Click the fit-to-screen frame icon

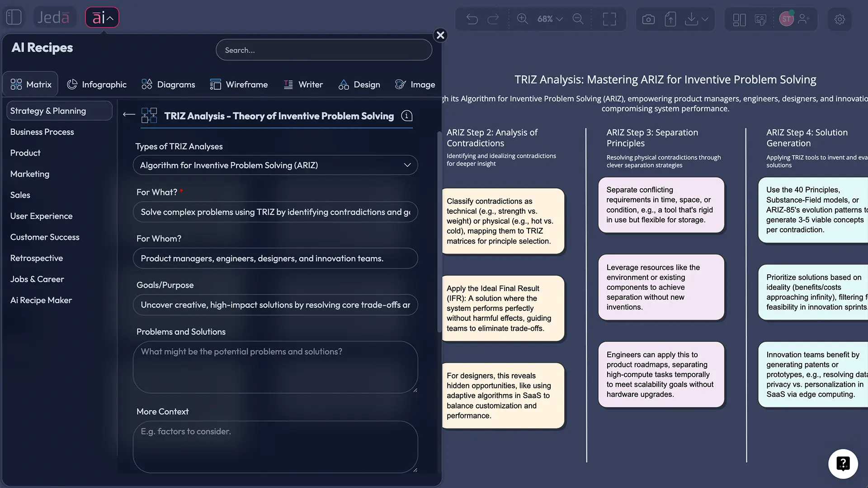coord(609,19)
